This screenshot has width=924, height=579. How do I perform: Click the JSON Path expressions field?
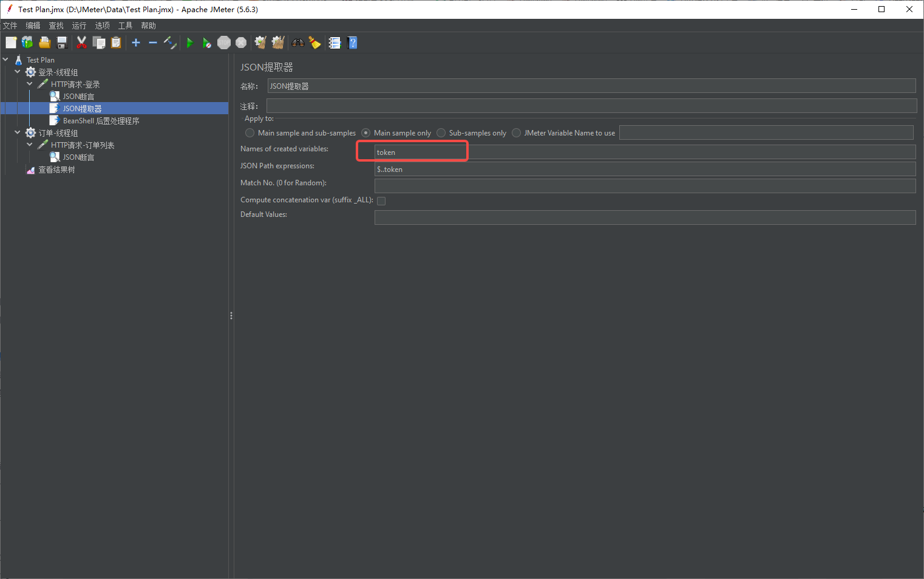click(645, 169)
